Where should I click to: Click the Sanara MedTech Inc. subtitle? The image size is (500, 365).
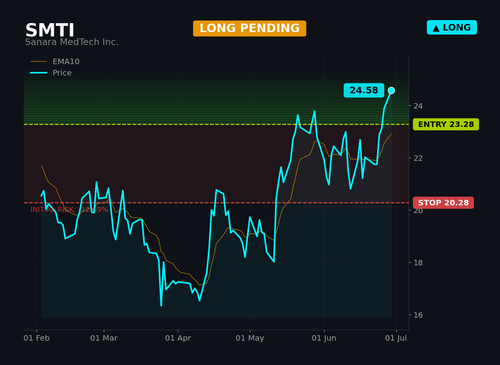72,42
